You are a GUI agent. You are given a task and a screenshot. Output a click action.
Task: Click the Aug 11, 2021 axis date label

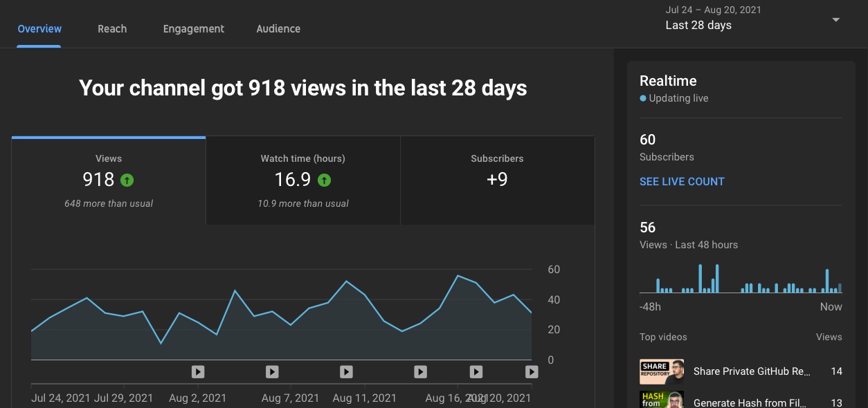365,398
